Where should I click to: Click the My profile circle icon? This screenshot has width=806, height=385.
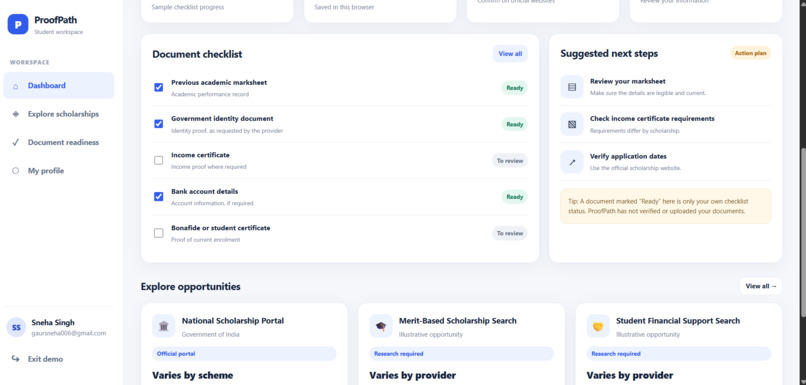pos(15,171)
